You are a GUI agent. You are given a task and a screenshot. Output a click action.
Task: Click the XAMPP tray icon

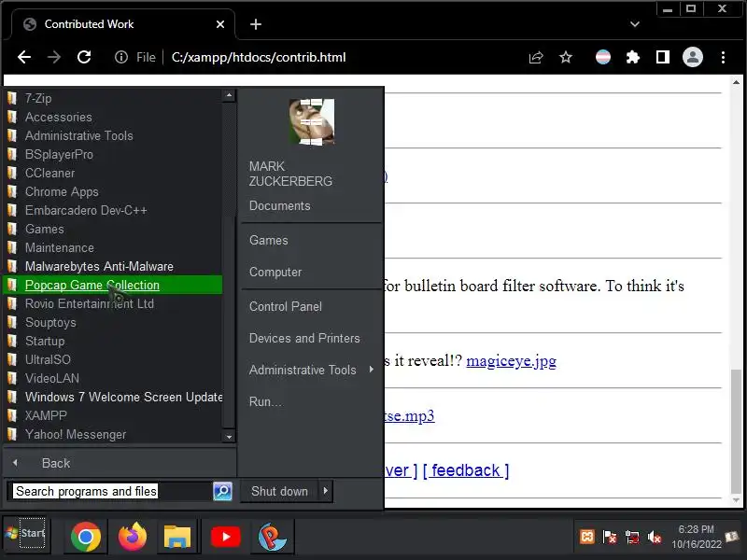[587, 538]
